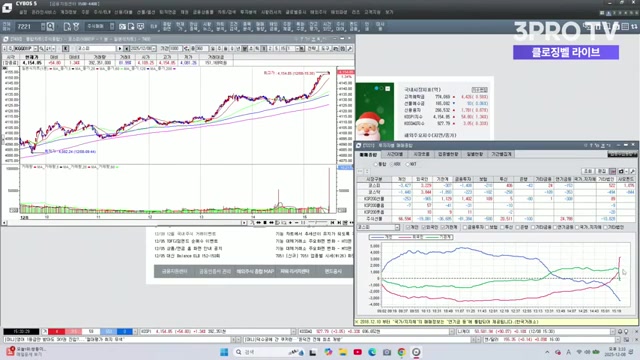640x360 pixels.
Task: Click the camera icon in investor trading window
Action: (x=620, y=171)
